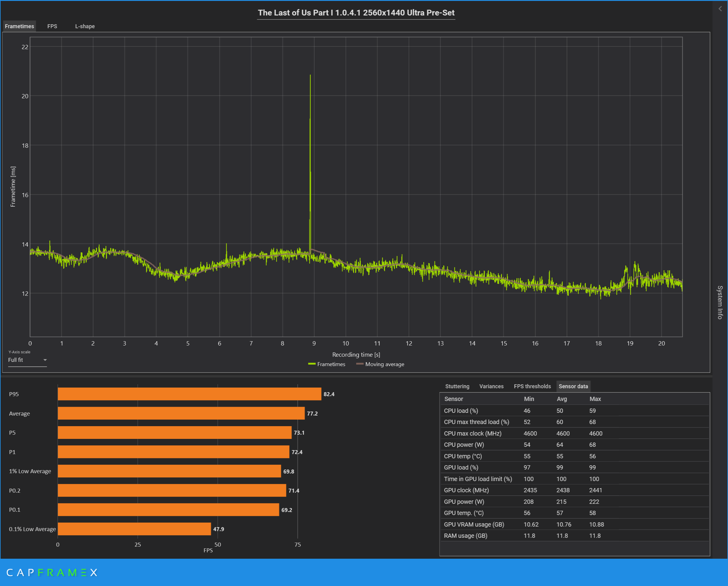
Task: Toggle the Moving average legend entry
Action: click(x=380, y=364)
